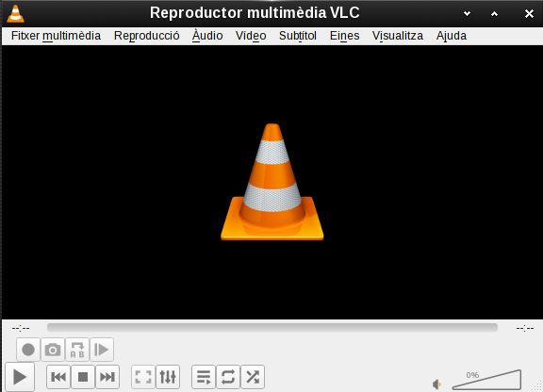Click the Play button
Image resolution: width=543 pixels, height=392 pixels.
click(20, 377)
